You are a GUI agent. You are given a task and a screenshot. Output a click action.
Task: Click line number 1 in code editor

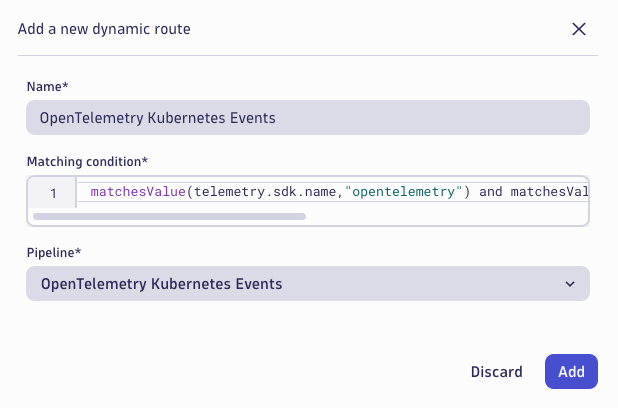[53, 193]
